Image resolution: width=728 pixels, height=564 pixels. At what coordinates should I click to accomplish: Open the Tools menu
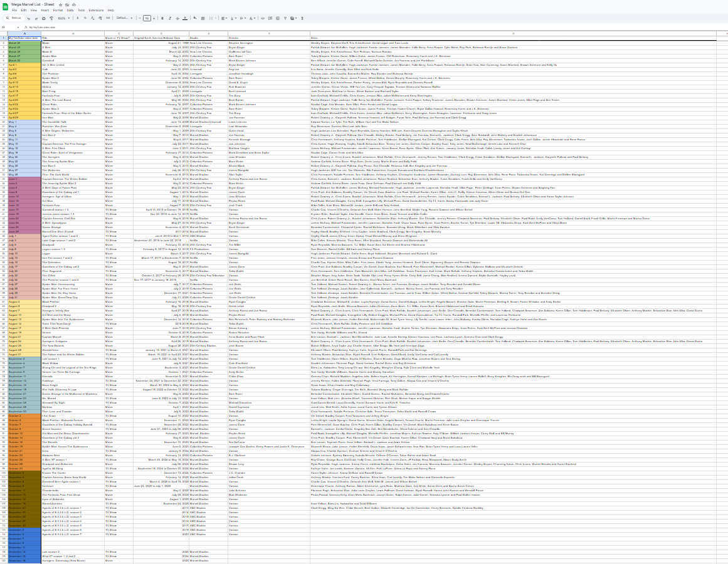click(82, 10)
